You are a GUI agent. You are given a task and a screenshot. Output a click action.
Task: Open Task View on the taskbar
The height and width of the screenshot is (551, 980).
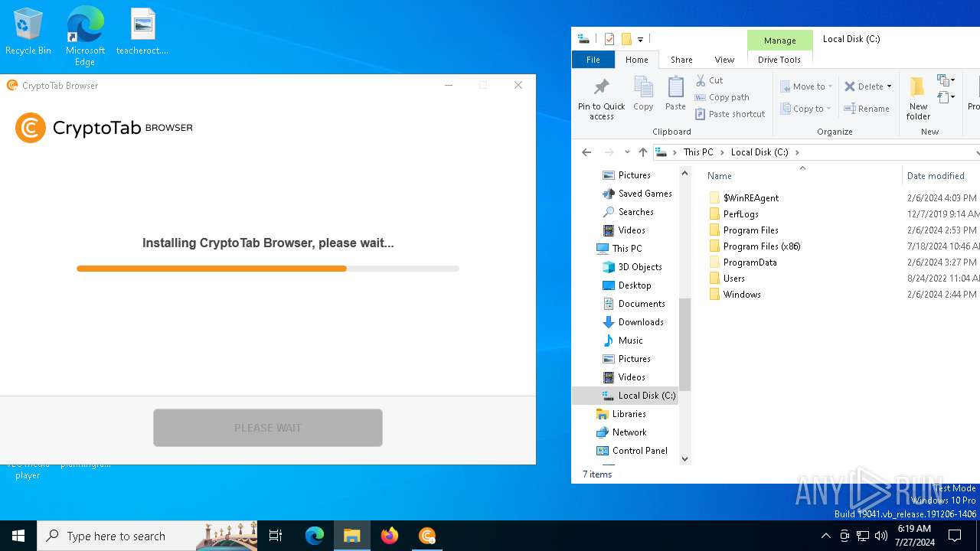276,536
